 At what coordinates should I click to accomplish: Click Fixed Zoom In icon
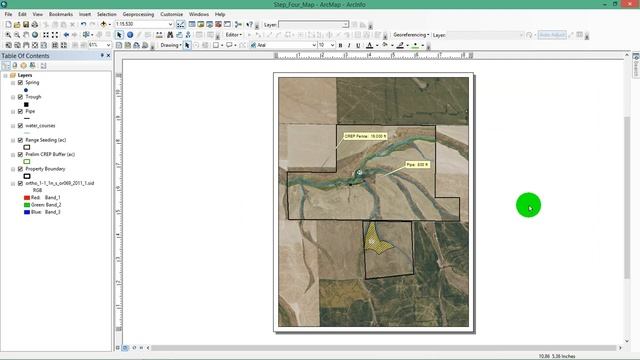pos(46,35)
